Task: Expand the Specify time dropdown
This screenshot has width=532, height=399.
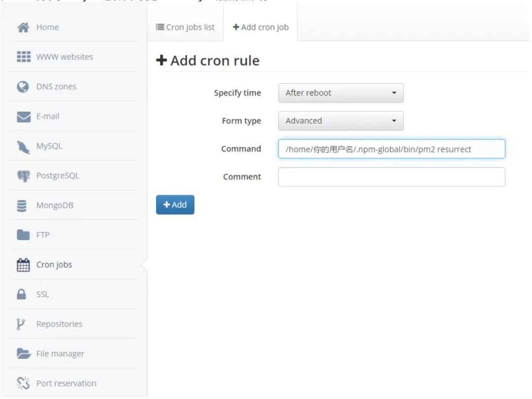Action: click(340, 93)
